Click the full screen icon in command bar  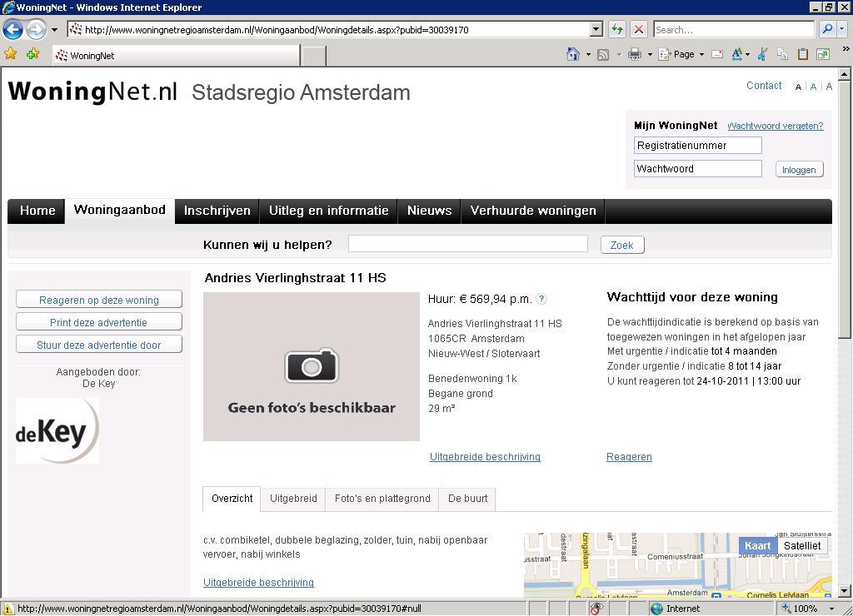coord(823,54)
